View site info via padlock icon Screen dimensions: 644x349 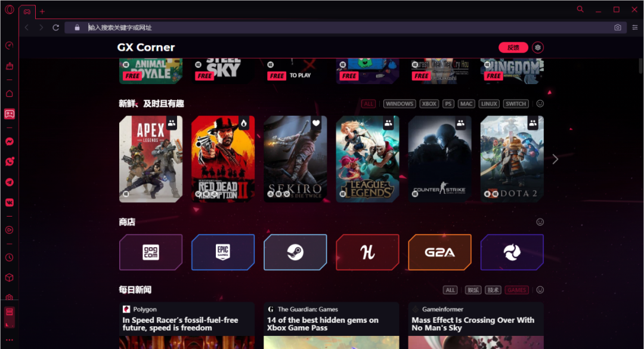coord(77,27)
